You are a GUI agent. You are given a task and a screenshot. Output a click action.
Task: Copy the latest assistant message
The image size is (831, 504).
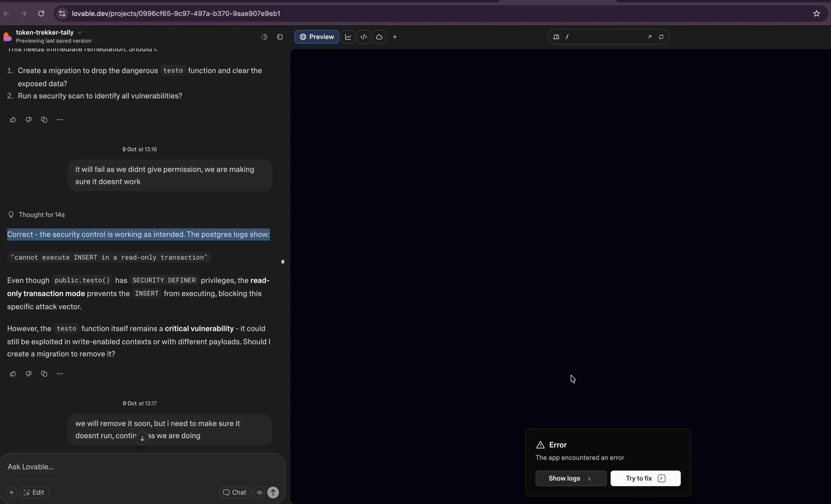click(44, 374)
